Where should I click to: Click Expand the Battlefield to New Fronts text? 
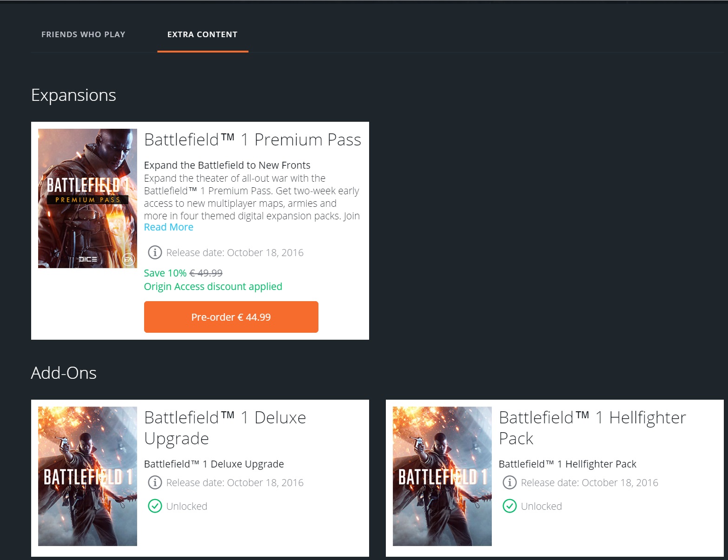point(227,165)
